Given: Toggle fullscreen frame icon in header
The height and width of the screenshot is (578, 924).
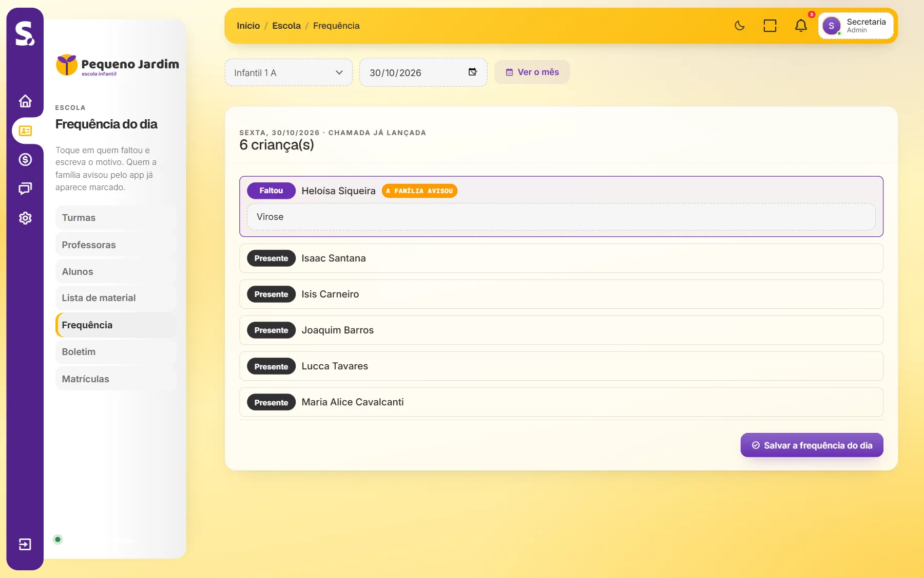Looking at the screenshot, I should tap(770, 26).
